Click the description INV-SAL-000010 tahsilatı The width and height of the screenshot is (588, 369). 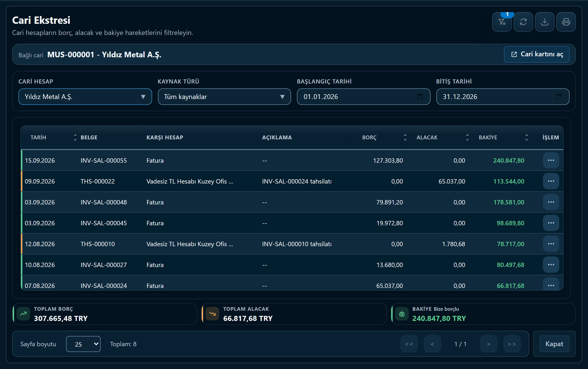click(x=297, y=244)
